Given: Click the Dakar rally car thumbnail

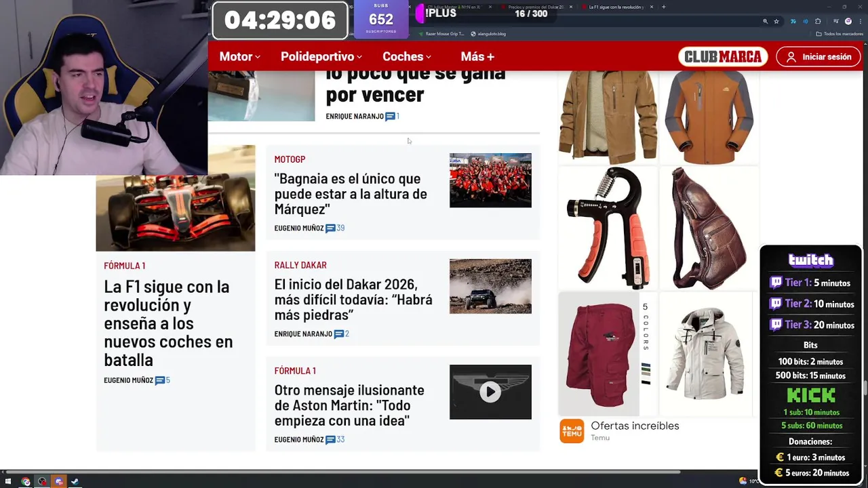Looking at the screenshot, I should coord(490,286).
